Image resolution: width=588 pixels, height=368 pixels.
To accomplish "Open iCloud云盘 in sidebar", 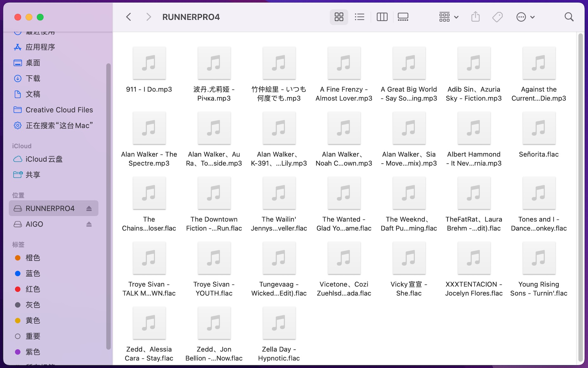I will click(x=54, y=159).
